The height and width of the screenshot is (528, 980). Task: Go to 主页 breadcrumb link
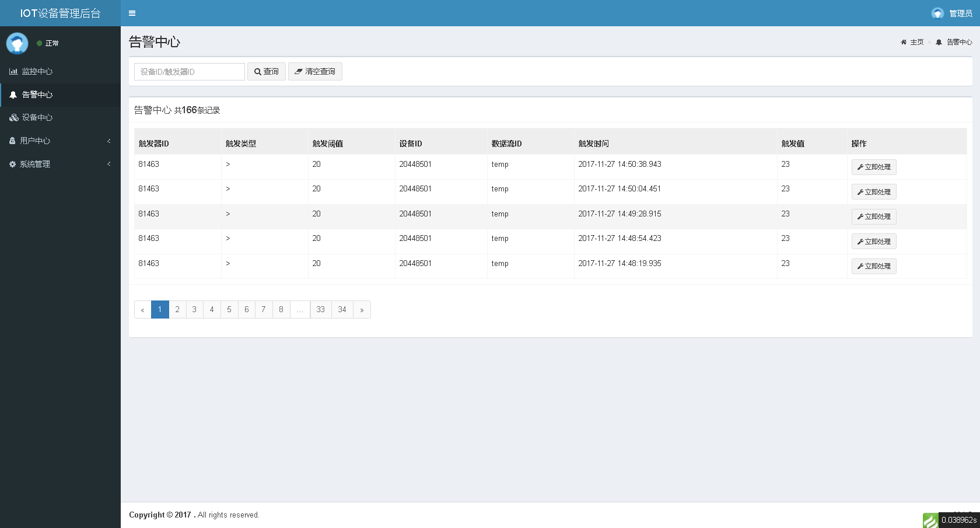[x=912, y=42]
